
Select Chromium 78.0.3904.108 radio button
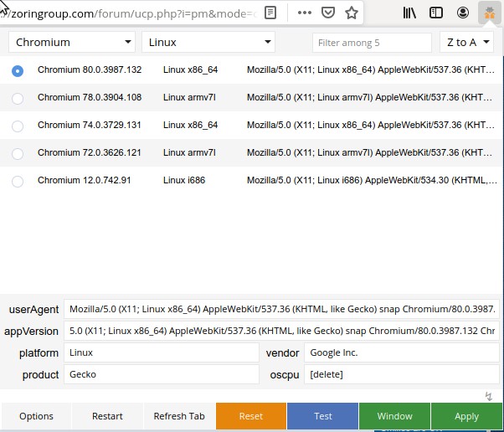tap(18, 98)
